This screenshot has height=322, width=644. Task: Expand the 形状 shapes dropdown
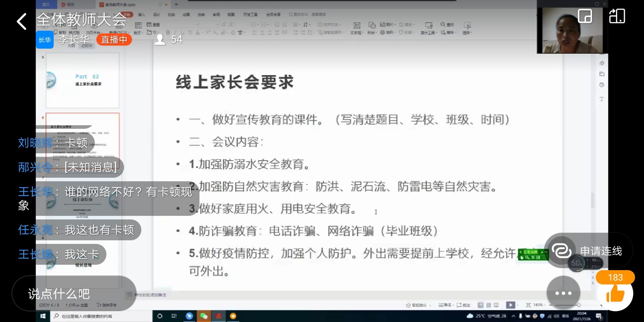(372, 33)
